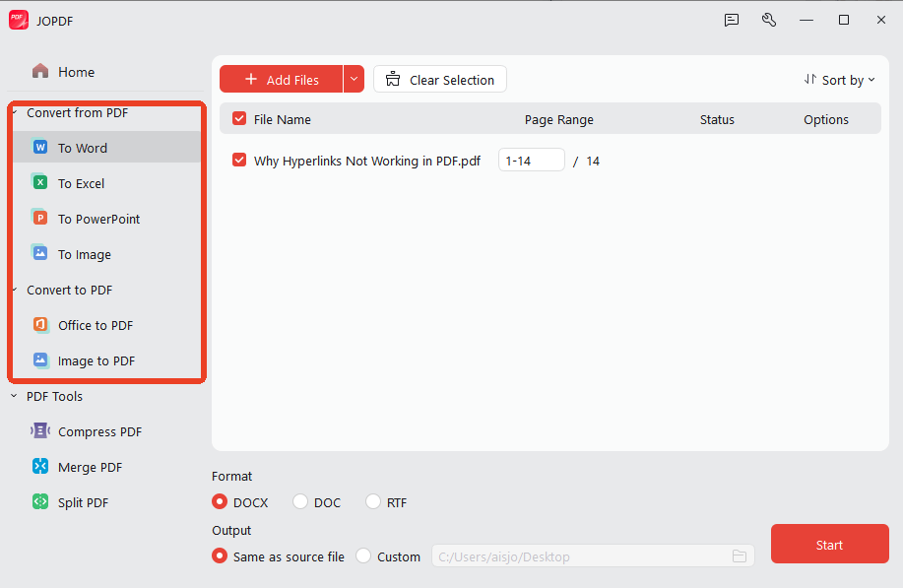Collapse the PDF Tools section chevron

click(x=14, y=396)
